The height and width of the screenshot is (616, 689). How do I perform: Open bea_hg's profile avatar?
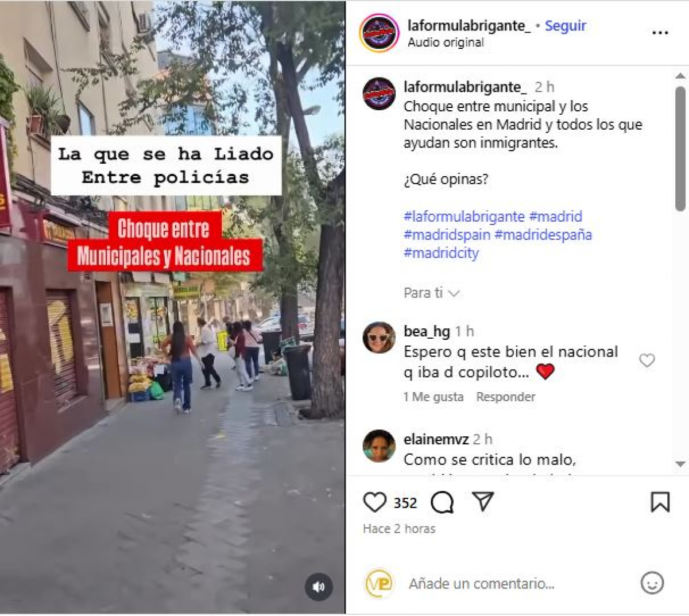379,338
